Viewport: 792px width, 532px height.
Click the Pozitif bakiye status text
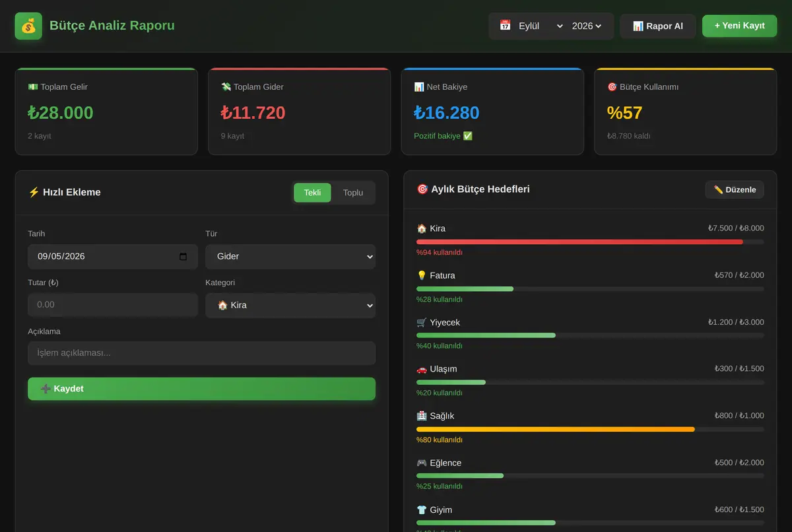443,136
